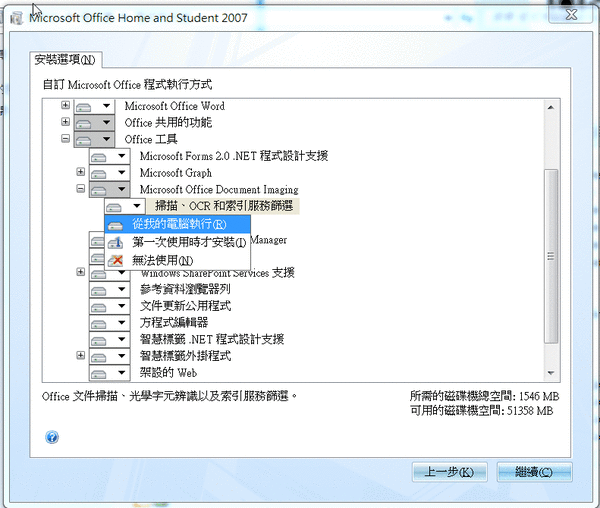Image resolution: width=600 pixels, height=508 pixels.
Task: Open install dropdown for Office 共用的功能
Action: point(94,123)
